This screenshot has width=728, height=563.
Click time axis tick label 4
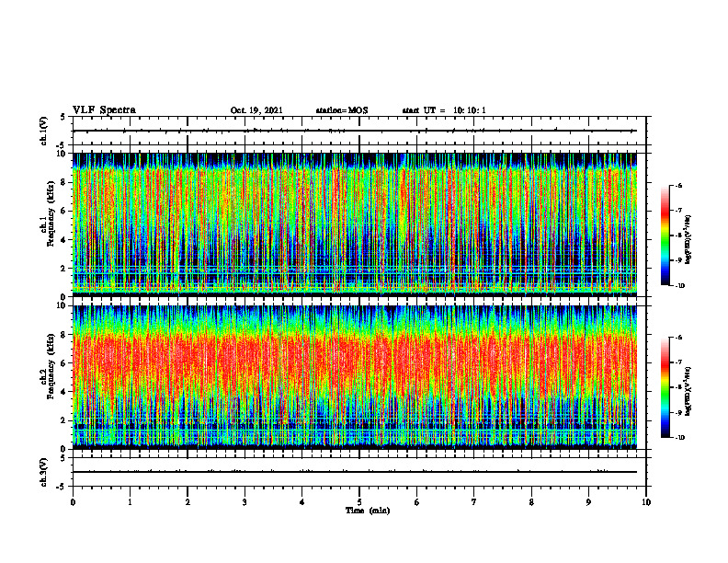pyautogui.click(x=302, y=502)
